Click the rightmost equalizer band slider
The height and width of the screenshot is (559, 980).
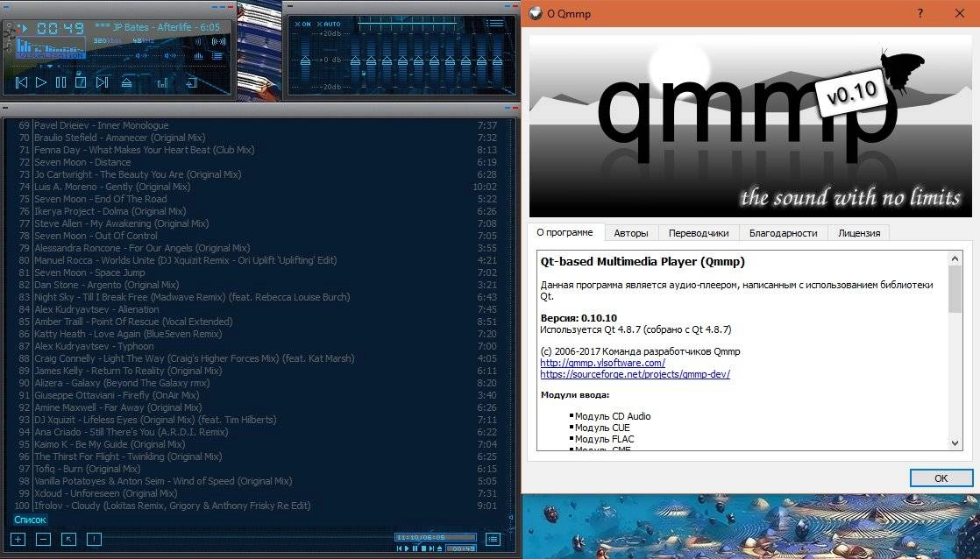(x=498, y=60)
